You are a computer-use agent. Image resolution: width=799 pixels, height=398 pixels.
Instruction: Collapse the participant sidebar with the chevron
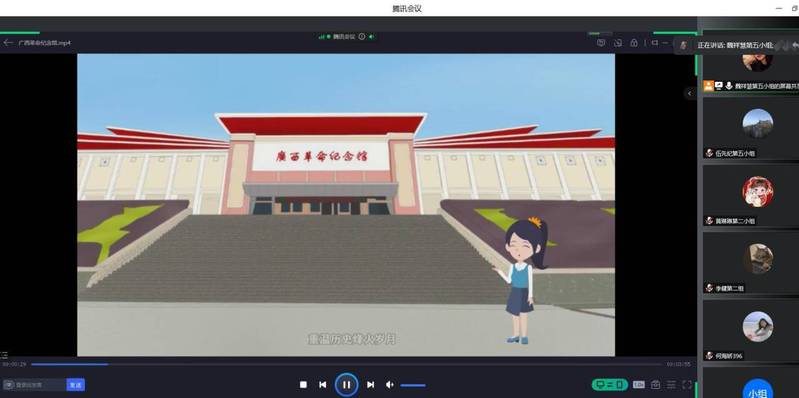(689, 93)
